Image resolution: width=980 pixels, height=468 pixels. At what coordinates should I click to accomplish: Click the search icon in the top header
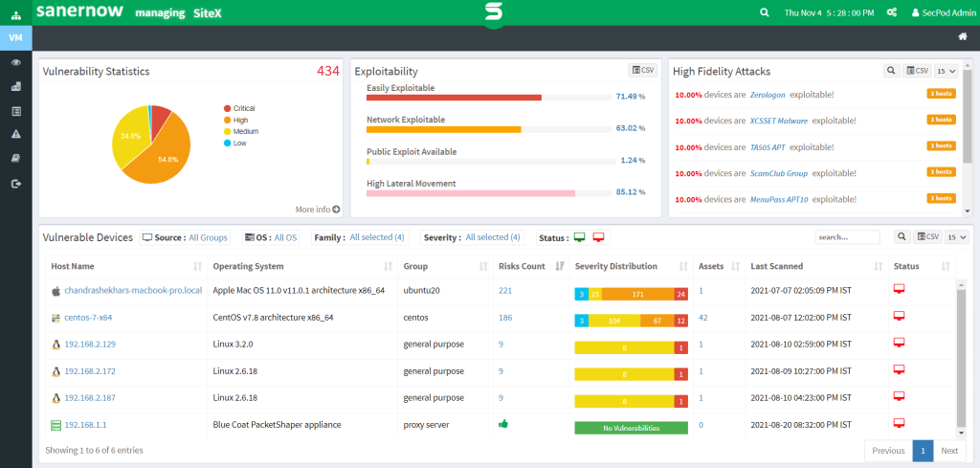764,12
